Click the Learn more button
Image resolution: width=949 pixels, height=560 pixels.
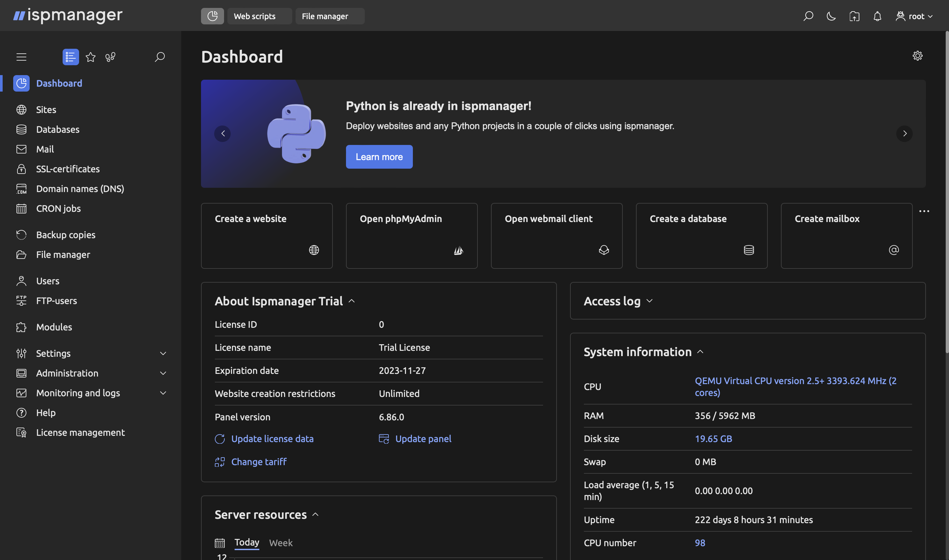[x=379, y=156]
